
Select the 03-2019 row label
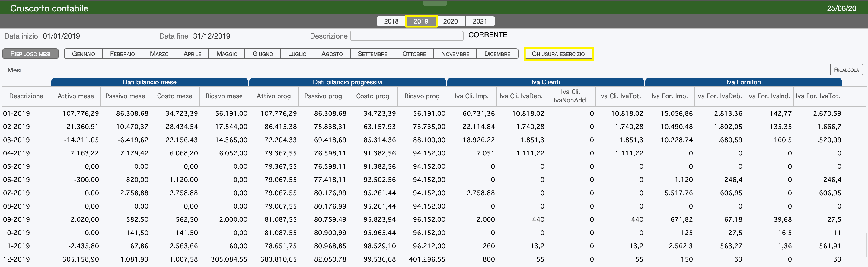pyautogui.click(x=17, y=140)
